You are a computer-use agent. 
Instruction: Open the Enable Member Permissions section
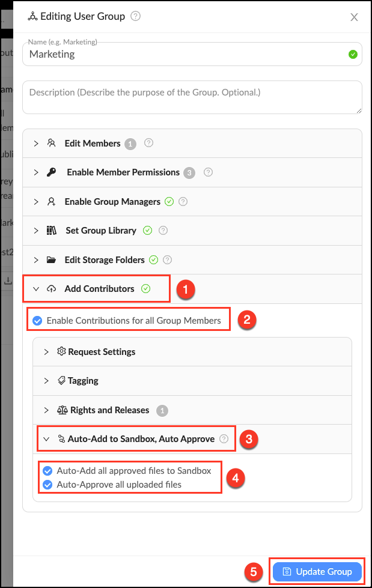tap(36, 172)
